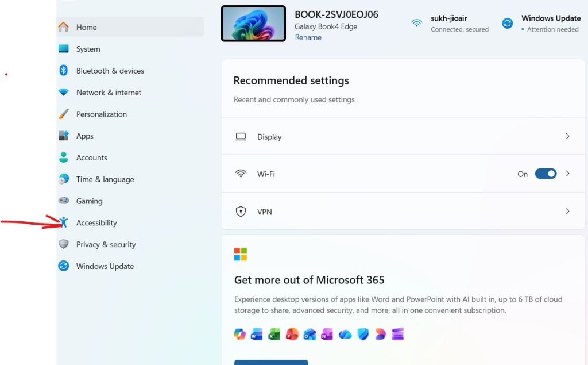Click the Privacy & security shield icon

(x=64, y=244)
